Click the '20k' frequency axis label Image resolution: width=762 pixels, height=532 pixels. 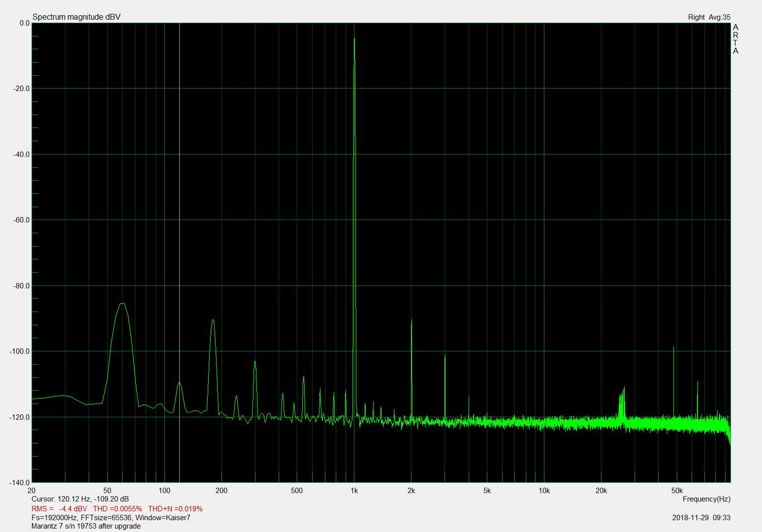coord(601,491)
